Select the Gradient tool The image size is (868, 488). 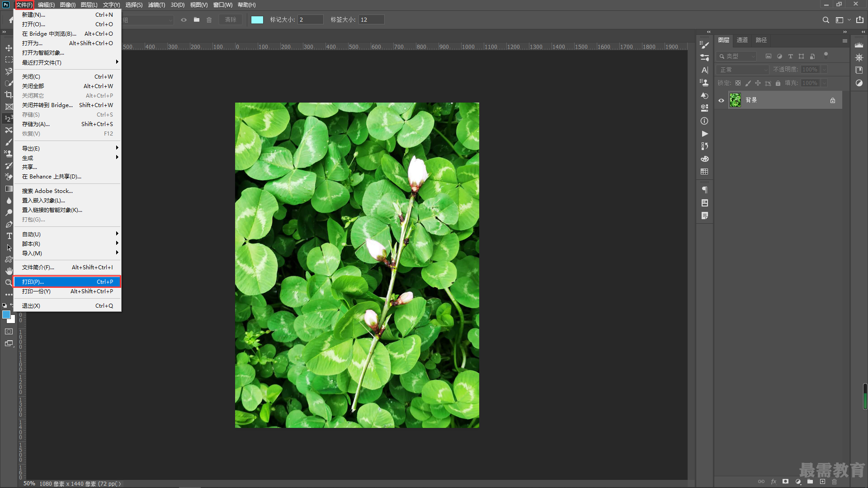9,189
